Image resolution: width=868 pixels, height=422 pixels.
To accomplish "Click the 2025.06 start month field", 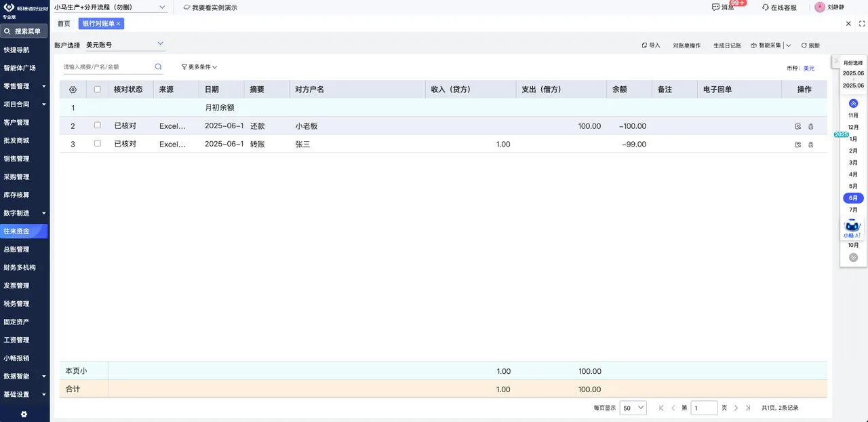I will coord(853,73).
